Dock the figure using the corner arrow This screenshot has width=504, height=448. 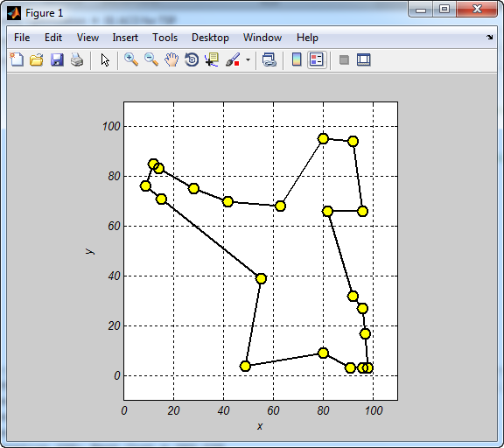click(x=489, y=38)
